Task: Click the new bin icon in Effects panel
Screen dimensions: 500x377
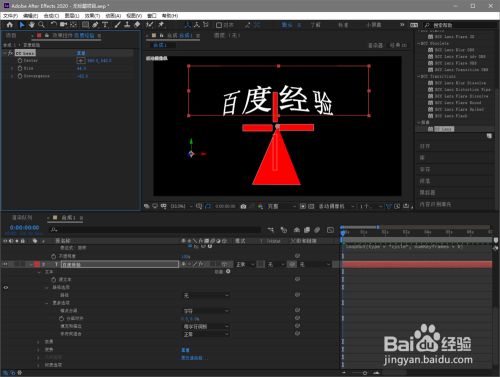Action: click(489, 136)
